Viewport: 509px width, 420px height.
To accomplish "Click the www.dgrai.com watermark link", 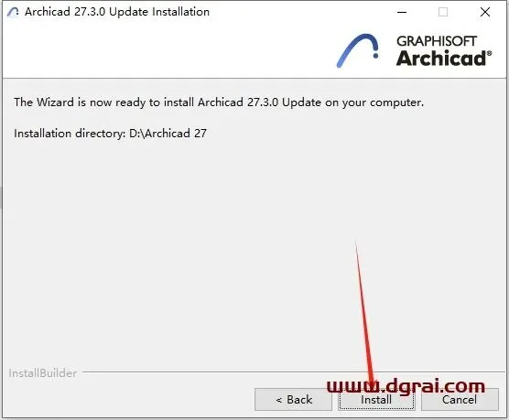I will (x=406, y=386).
